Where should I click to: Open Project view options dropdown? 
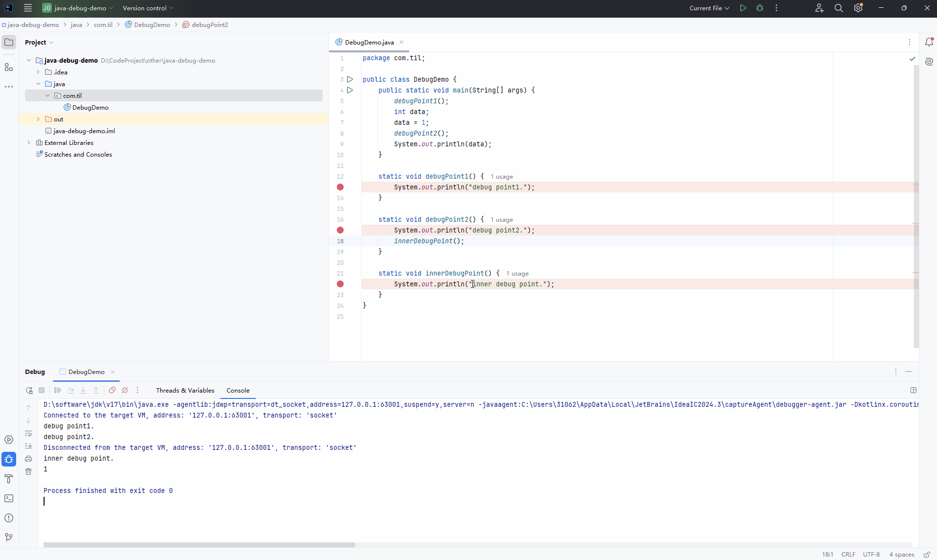pos(51,43)
